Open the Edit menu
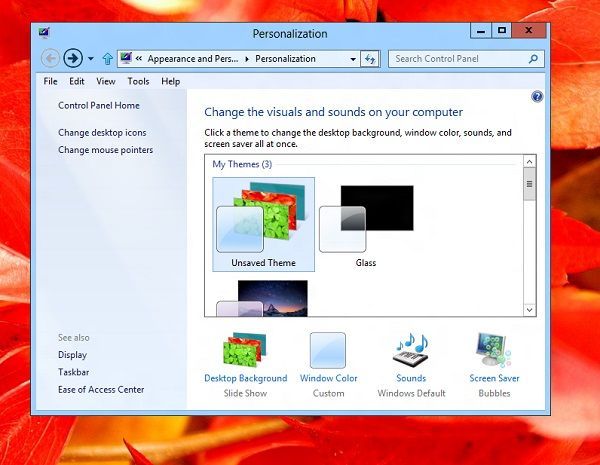Viewport: 600px width, 465px height. 77,81
